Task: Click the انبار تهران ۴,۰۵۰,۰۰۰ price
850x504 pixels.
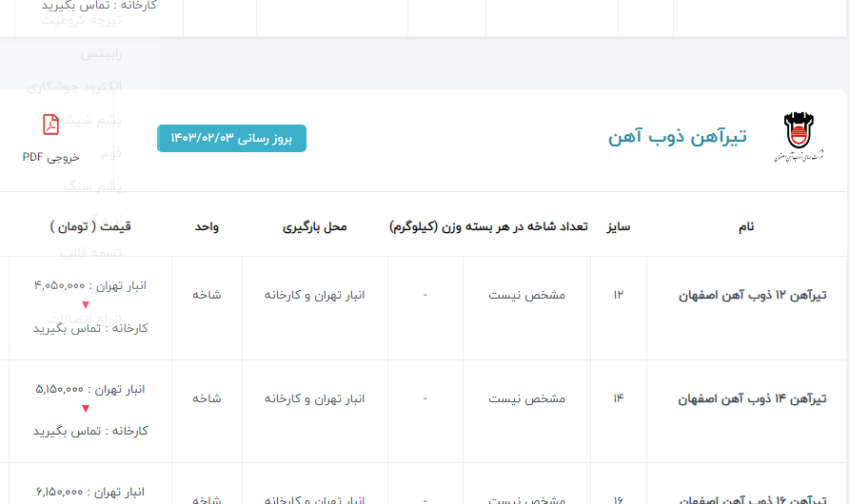Action: (x=89, y=284)
